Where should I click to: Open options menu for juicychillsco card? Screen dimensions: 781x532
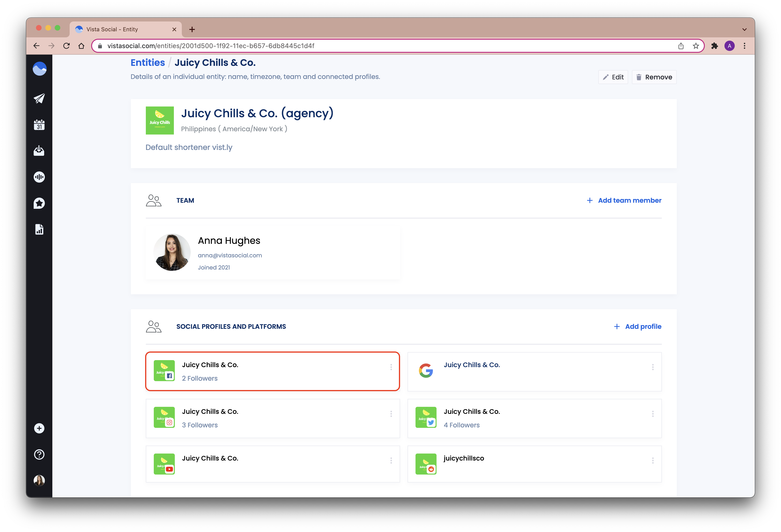point(653,461)
